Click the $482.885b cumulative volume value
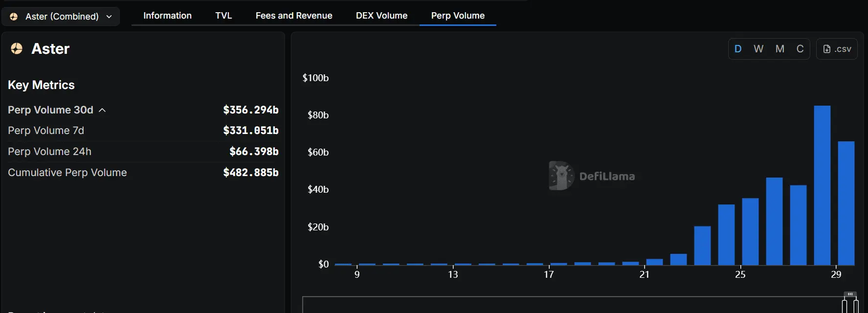This screenshot has width=868, height=313. pyautogui.click(x=251, y=173)
